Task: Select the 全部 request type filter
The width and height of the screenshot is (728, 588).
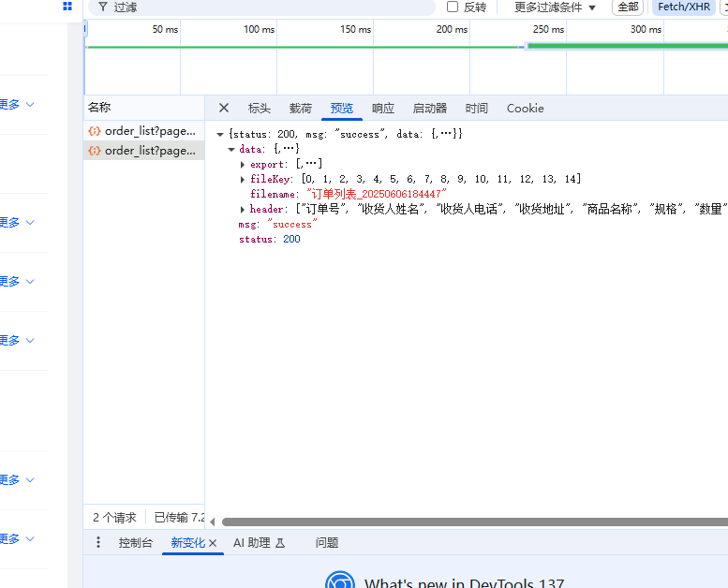Action: (x=628, y=7)
